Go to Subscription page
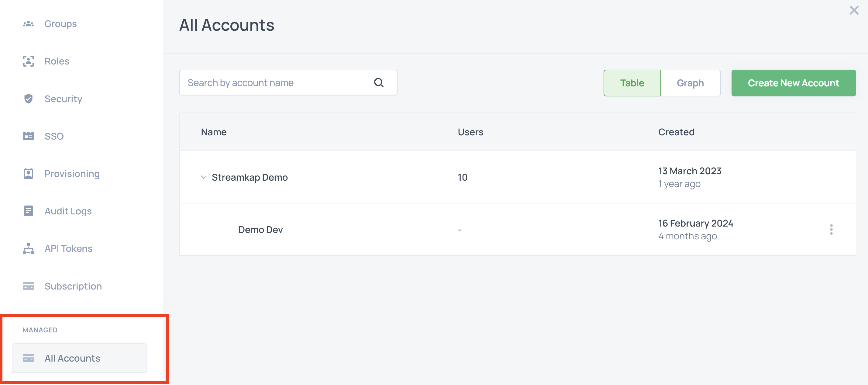 (73, 286)
